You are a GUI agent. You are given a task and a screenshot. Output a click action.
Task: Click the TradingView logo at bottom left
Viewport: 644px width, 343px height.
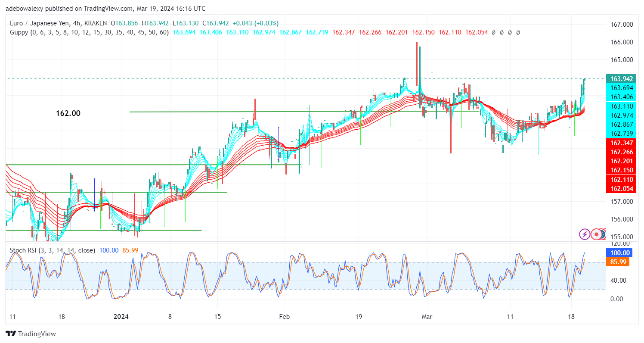pyautogui.click(x=31, y=334)
